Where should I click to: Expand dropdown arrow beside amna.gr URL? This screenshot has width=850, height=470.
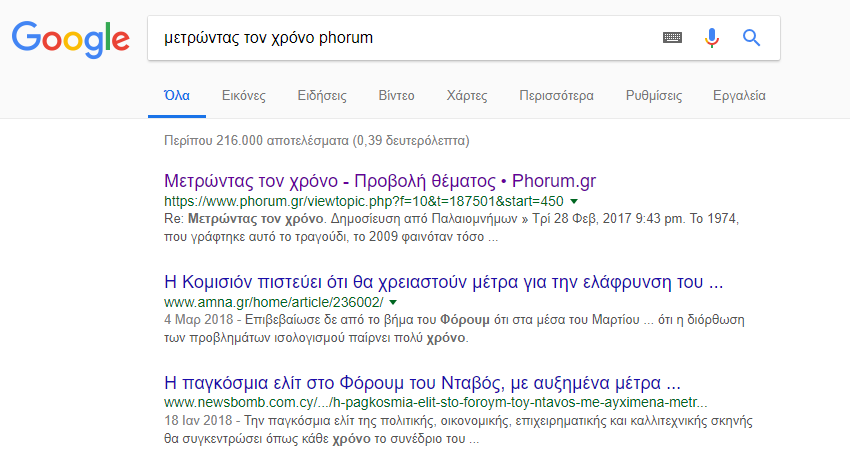394,302
